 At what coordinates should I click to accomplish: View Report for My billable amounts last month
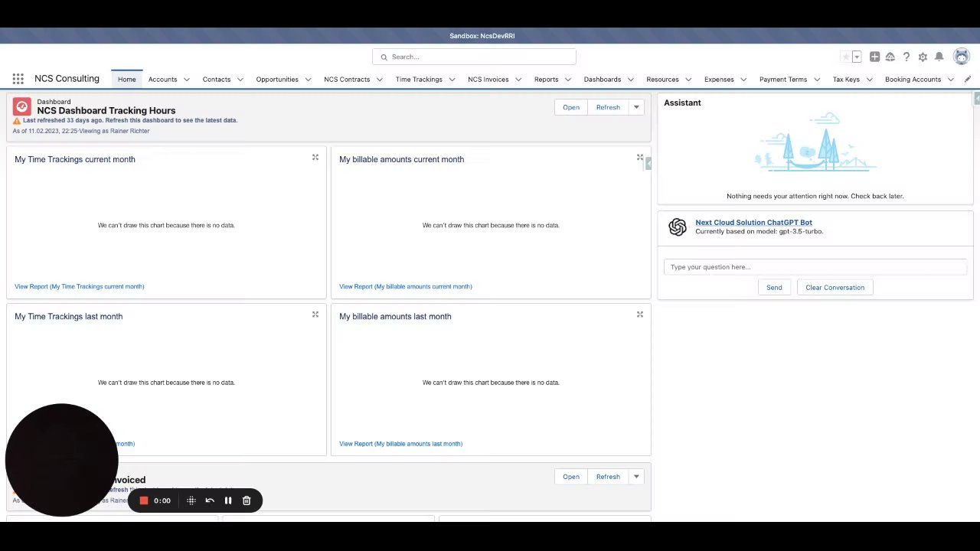[401, 444]
